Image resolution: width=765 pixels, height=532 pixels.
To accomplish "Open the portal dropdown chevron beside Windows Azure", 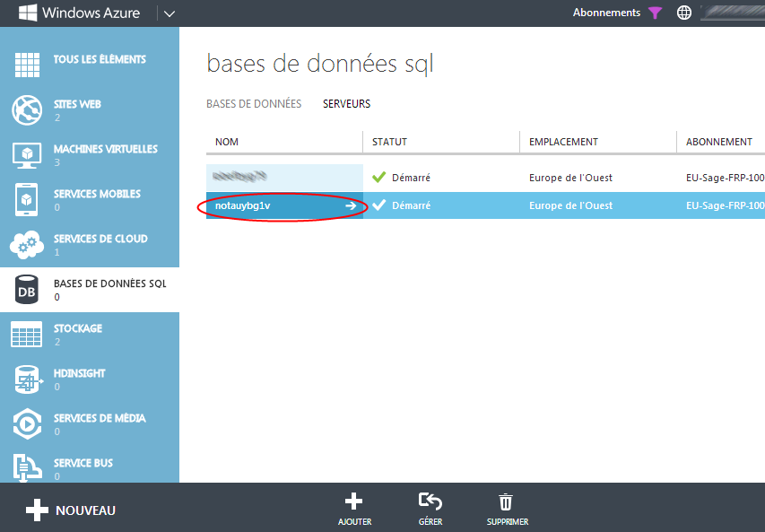I will [x=170, y=13].
